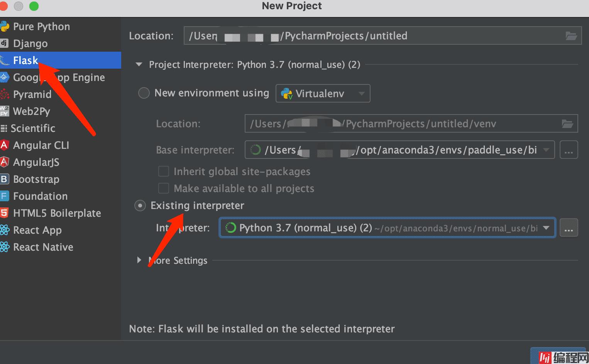Click the Web2Py project icon

(4, 111)
